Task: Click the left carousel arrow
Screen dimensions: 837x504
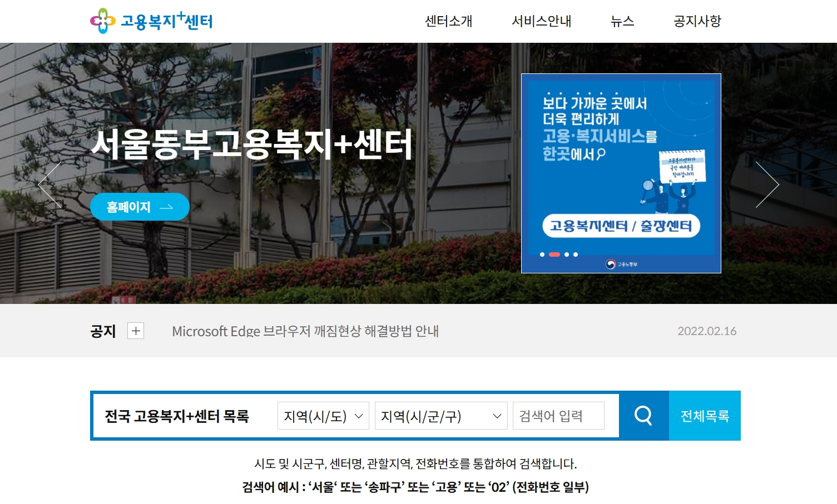Action: click(48, 184)
